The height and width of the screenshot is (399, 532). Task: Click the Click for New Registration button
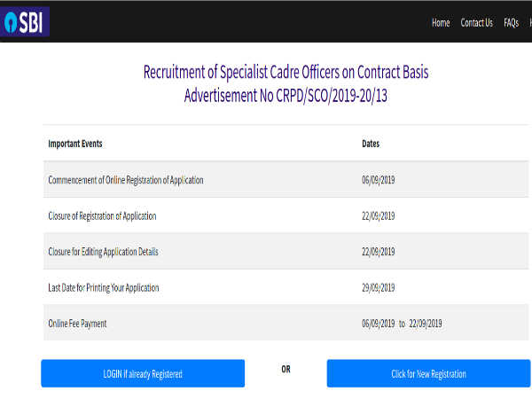[x=428, y=373]
